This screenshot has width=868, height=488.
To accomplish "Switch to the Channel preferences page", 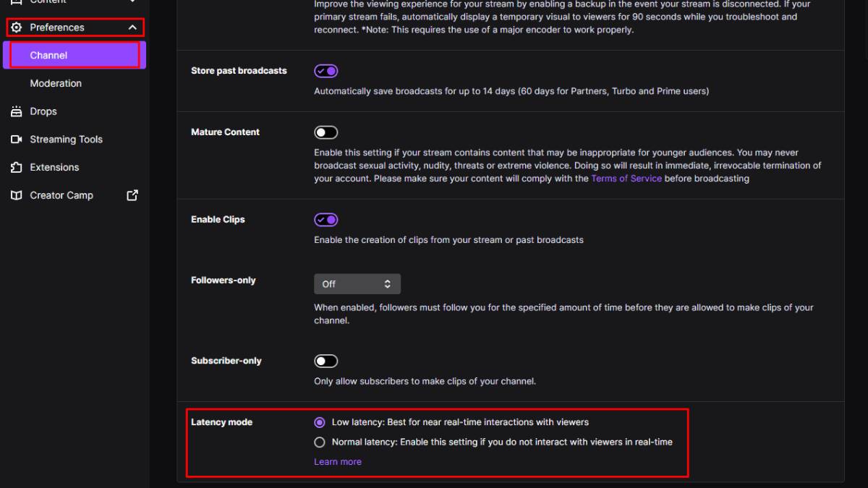I will click(48, 54).
